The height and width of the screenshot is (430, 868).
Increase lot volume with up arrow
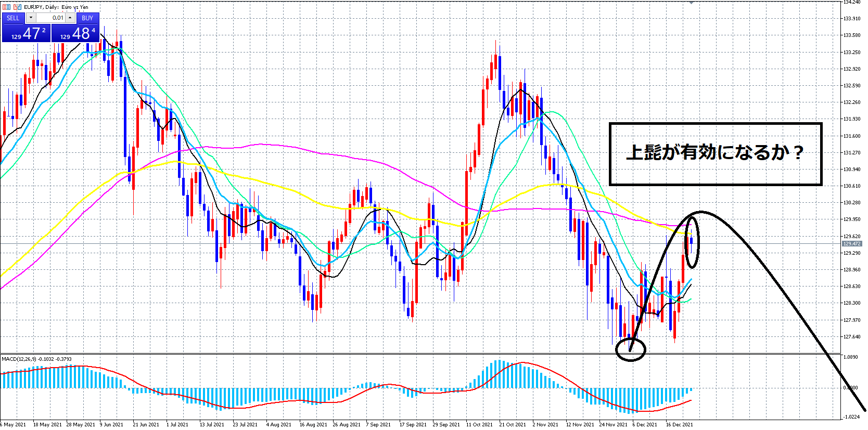point(70,18)
